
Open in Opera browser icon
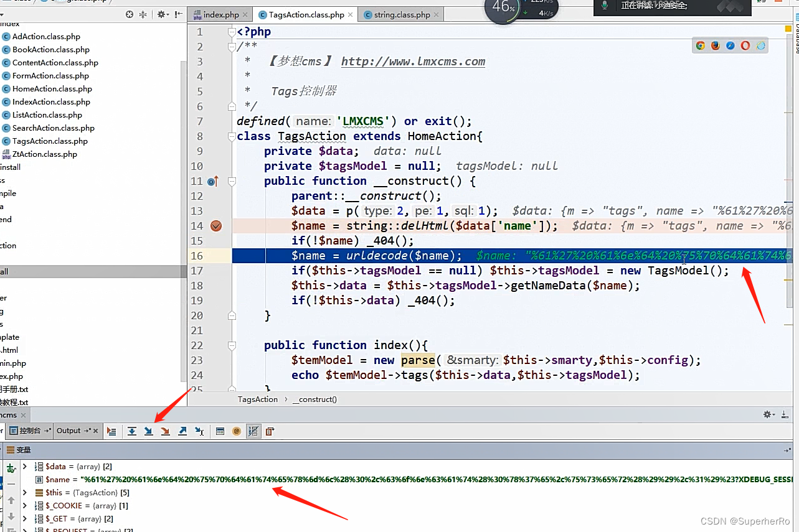(x=745, y=45)
